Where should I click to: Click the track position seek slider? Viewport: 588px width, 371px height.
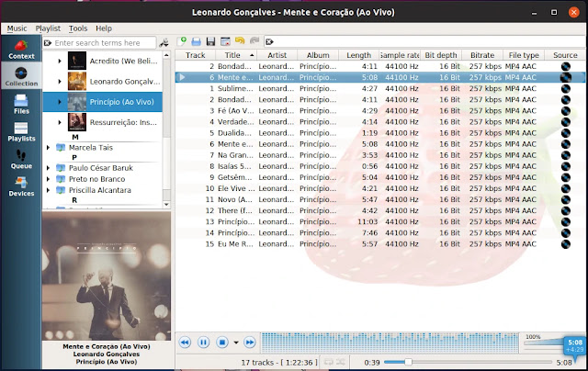tap(468, 362)
